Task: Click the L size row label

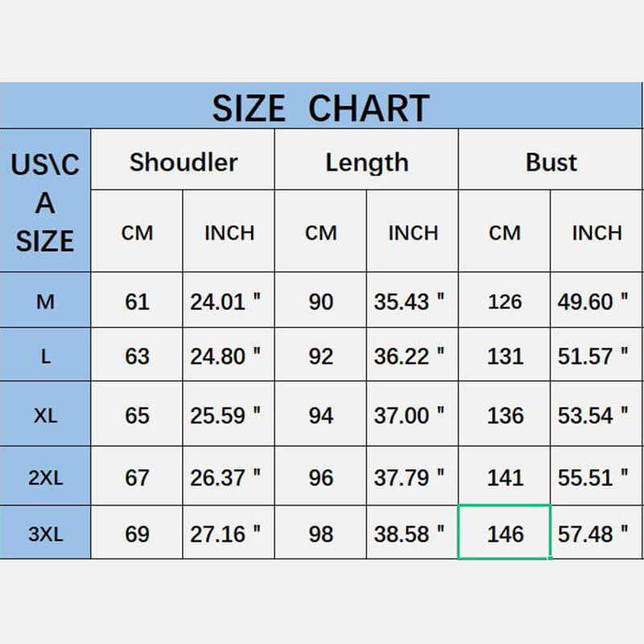Action: [45, 356]
